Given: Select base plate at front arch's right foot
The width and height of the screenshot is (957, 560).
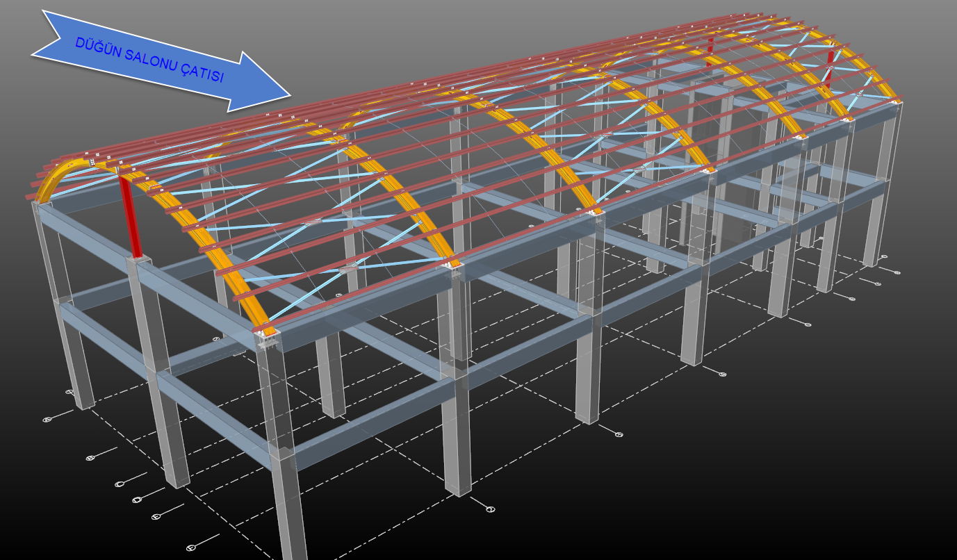Looking at the screenshot, I should click(x=267, y=338).
